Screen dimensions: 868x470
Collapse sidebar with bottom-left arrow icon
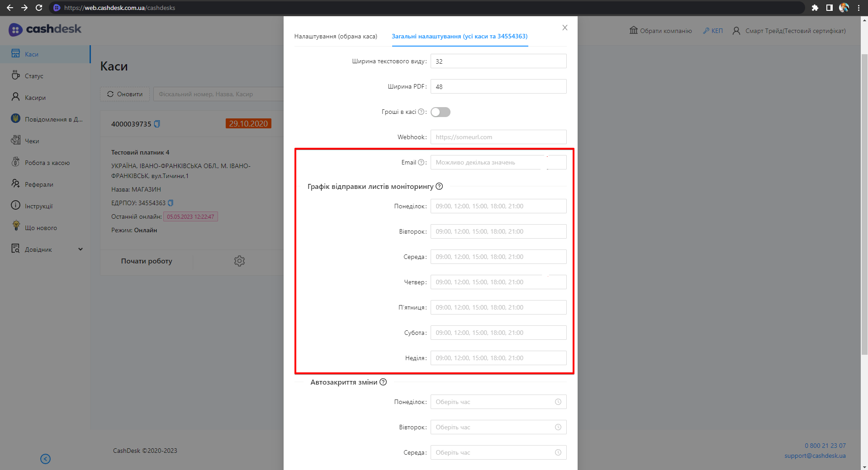[x=45, y=459]
